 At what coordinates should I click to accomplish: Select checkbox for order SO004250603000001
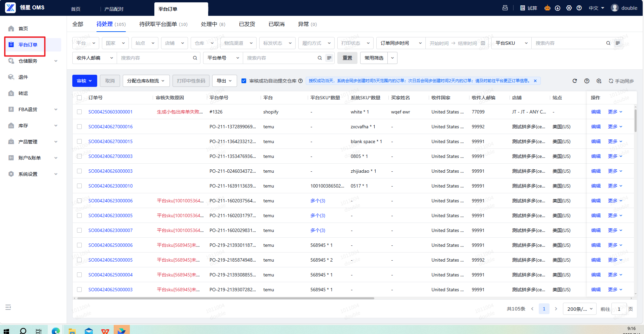79,112
